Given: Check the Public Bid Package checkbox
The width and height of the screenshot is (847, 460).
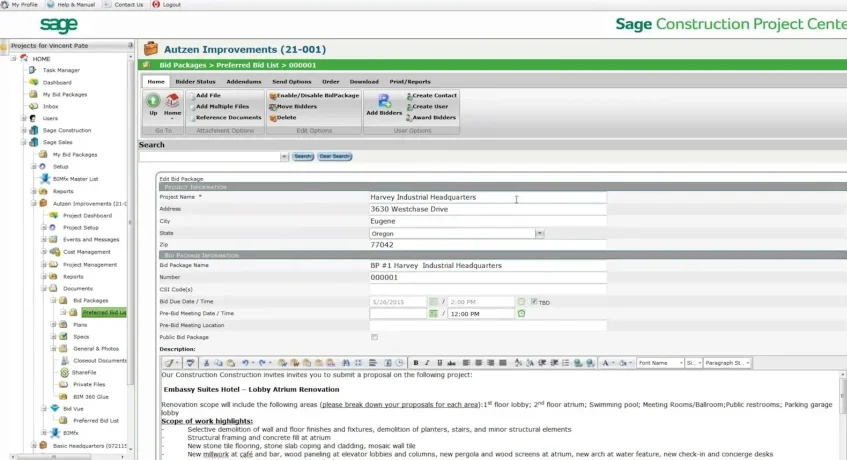Looking at the screenshot, I should point(374,337).
